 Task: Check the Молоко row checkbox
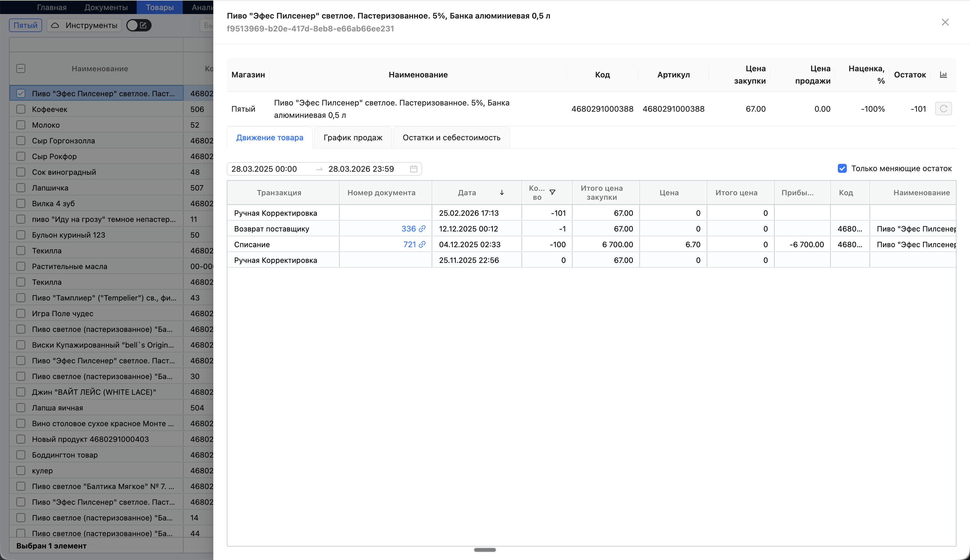pyautogui.click(x=21, y=125)
